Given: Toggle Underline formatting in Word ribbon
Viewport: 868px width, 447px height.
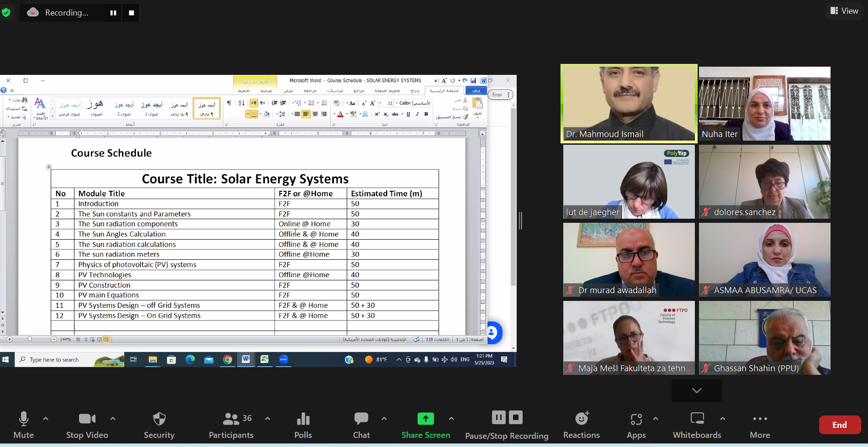Looking at the screenshot, I should coord(408,114).
